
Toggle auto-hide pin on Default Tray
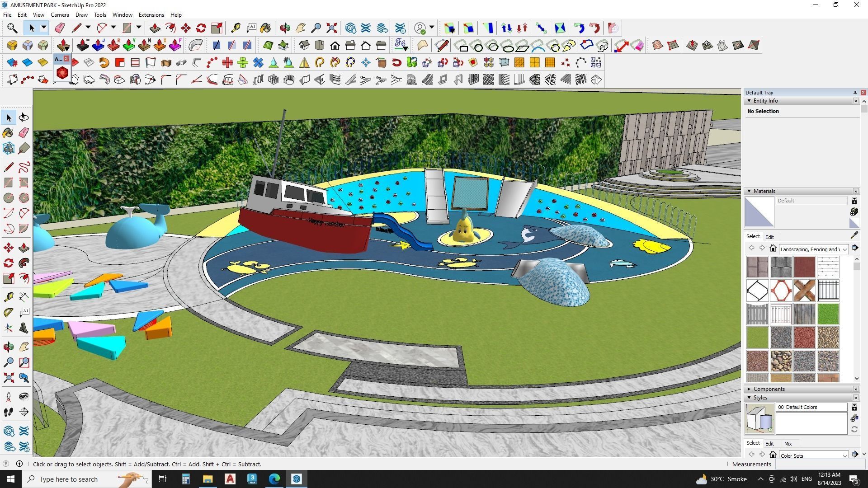click(x=855, y=93)
